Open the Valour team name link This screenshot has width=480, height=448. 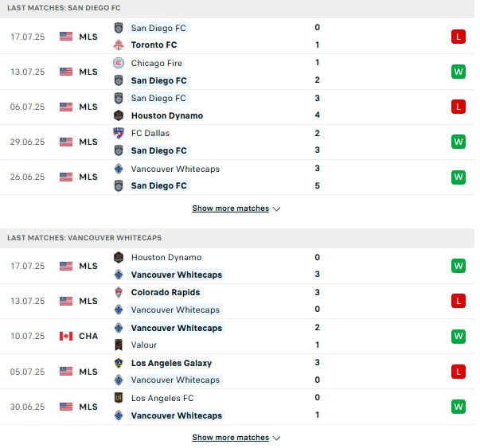click(x=144, y=345)
